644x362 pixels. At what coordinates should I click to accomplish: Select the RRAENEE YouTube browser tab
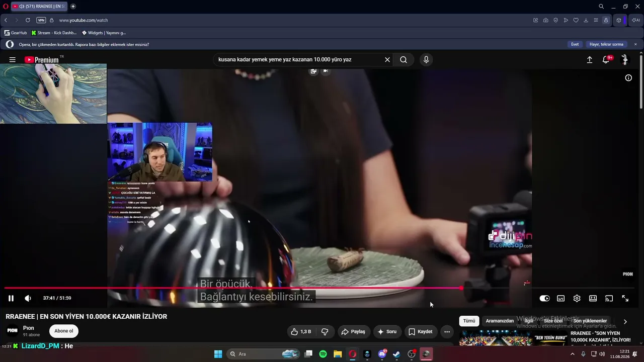[x=39, y=7]
